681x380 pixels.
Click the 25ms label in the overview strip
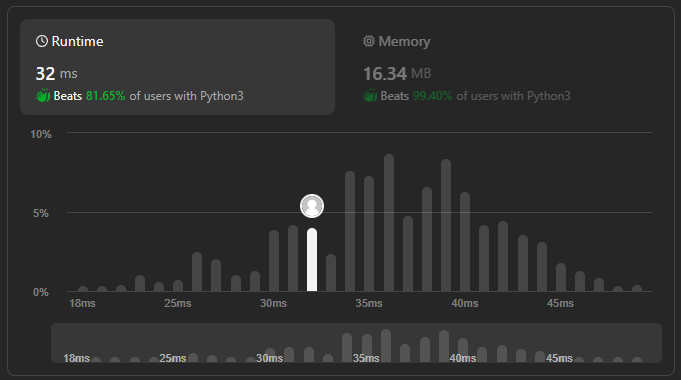[172, 358]
